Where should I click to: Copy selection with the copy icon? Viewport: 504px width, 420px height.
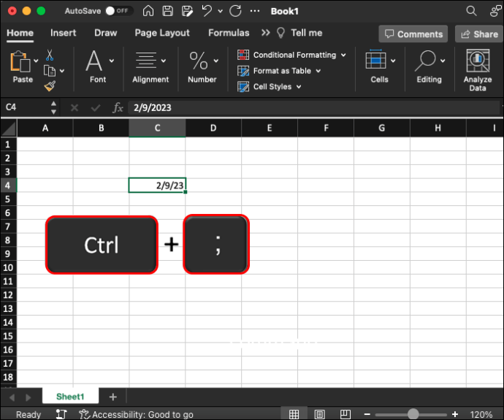click(x=50, y=71)
